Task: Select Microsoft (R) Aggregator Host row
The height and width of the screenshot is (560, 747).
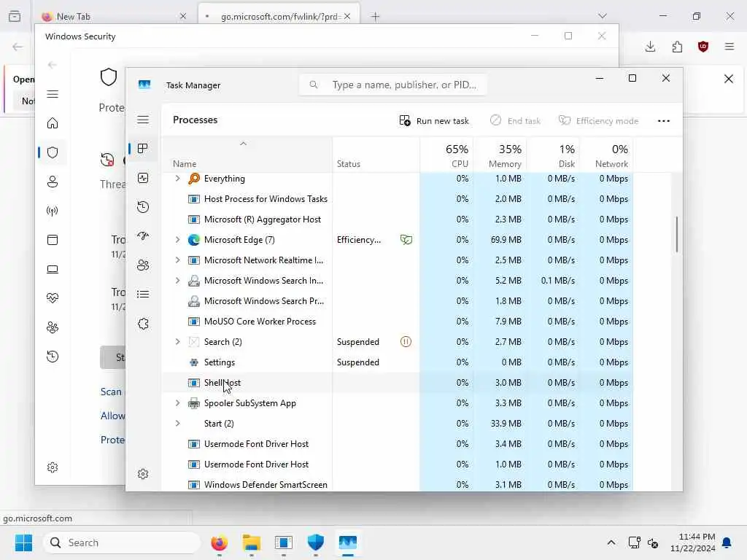Action: [398, 219]
